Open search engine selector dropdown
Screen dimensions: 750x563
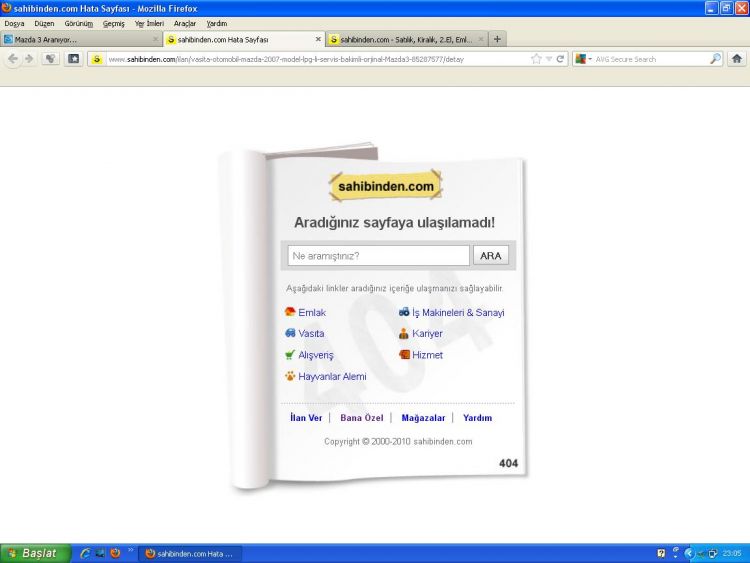tap(584, 59)
